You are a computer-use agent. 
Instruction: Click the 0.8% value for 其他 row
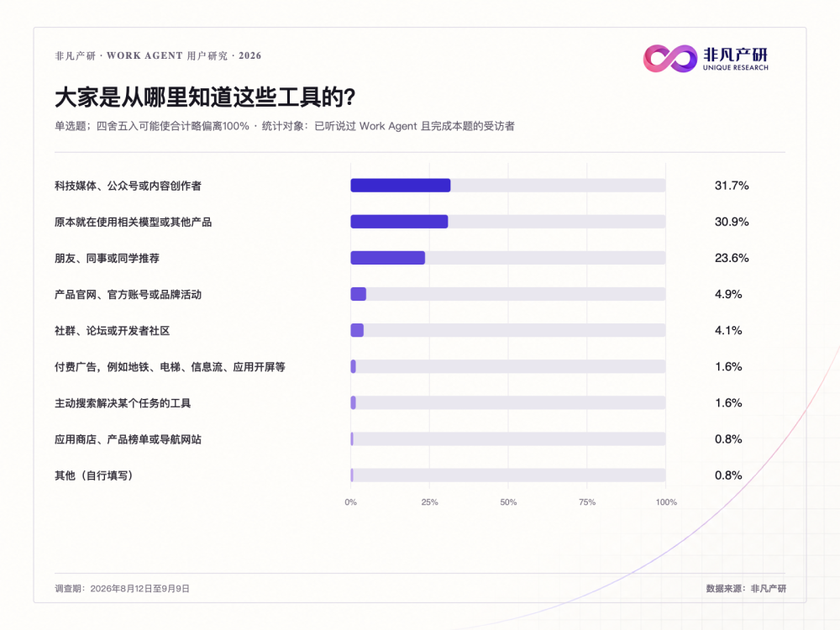click(728, 475)
